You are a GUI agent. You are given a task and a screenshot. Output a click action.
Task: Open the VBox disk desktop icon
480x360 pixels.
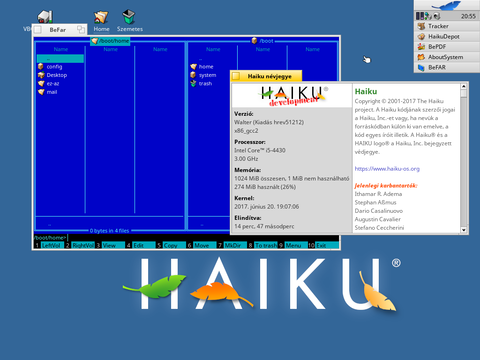[44, 17]
